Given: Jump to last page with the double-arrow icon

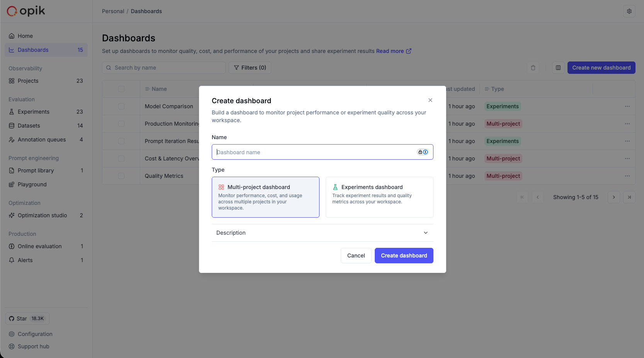Looking at the screenshot, I should point(629,197).
